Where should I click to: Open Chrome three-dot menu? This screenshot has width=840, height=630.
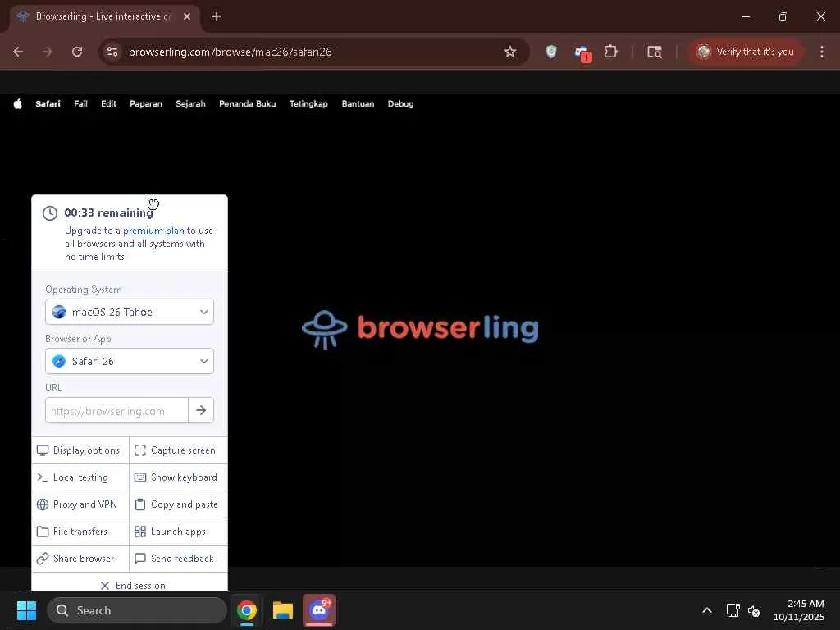point(822,52)
